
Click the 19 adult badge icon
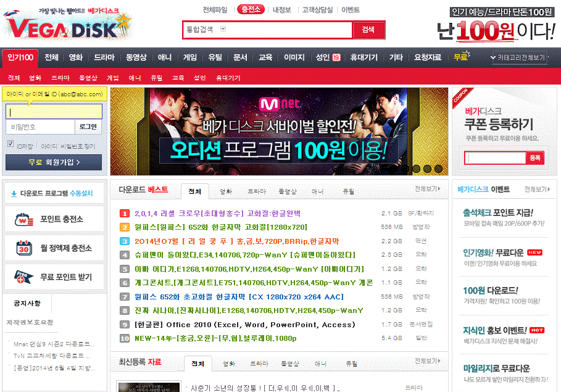[336, 57]
